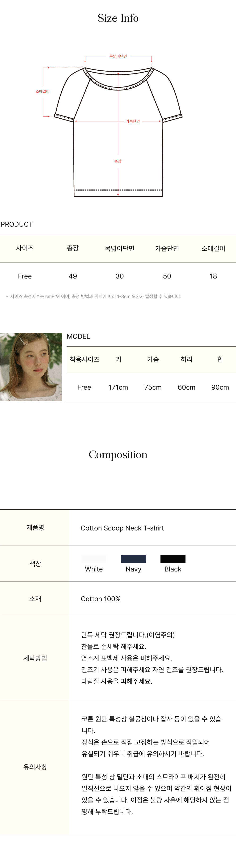Click the Cotton Scoop Neck T-shirt name
This screenshot has height=868, width=236.
pyautogui.click(x=122, y=528)
